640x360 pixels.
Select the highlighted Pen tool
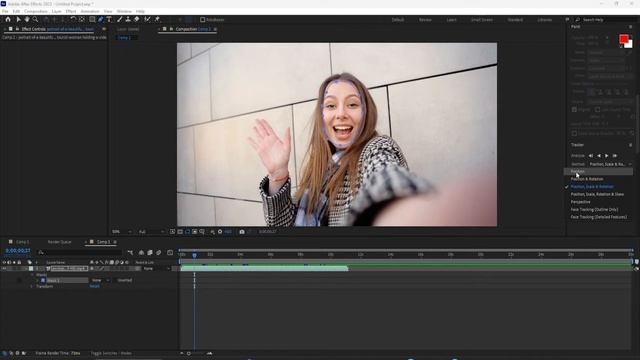101,19
